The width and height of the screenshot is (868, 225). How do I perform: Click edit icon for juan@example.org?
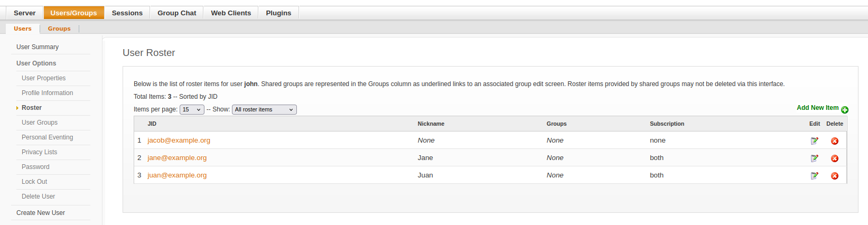(814, 176)
